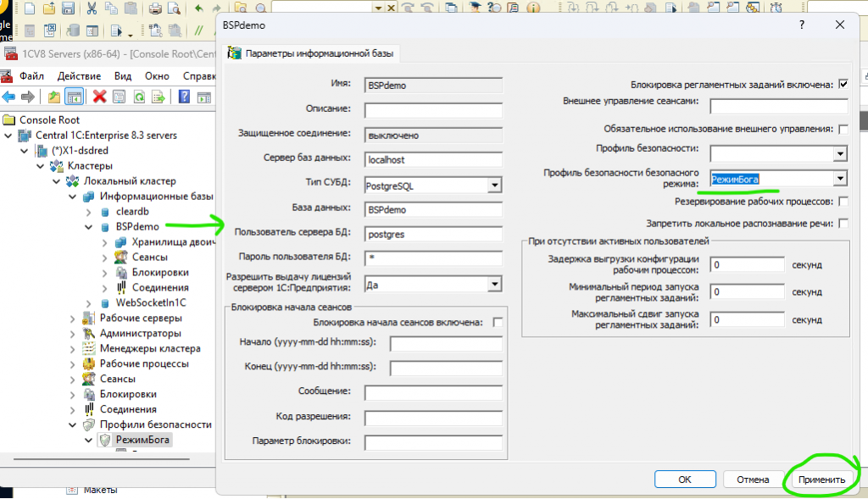Click the save floppy disk icon
The width and height of the screenshot is (868, 499).
point(68,8)
